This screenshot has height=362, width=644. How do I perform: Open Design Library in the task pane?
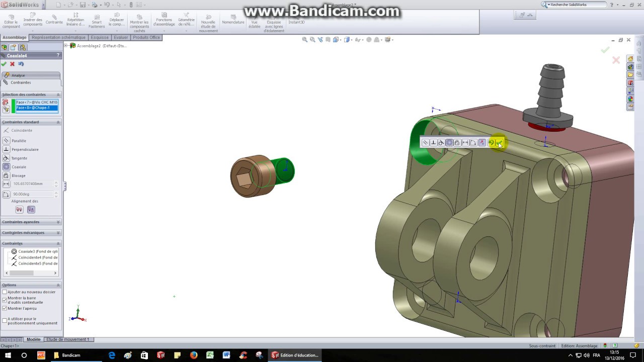click(x=630, y=67)
